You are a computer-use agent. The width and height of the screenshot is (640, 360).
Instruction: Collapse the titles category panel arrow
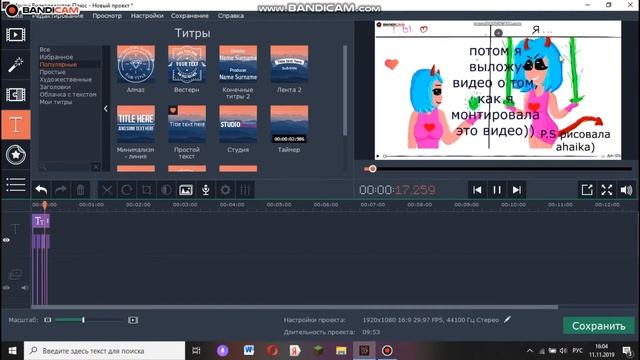pos(106,109)
